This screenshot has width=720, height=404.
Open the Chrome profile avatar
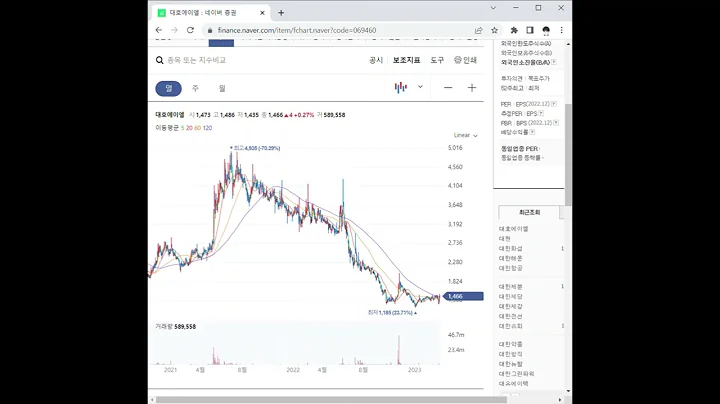[546, 30]
